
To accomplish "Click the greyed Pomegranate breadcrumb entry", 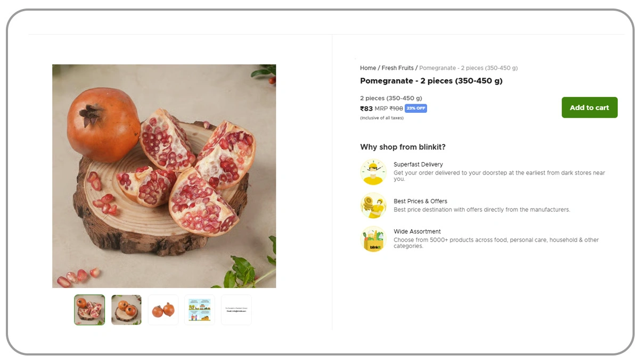I will (x=468, y=68).
